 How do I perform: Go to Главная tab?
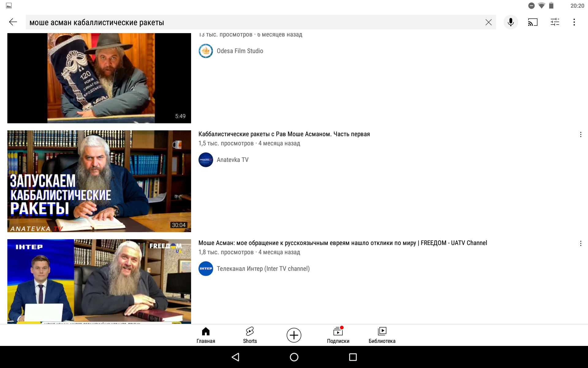[206, 335]
